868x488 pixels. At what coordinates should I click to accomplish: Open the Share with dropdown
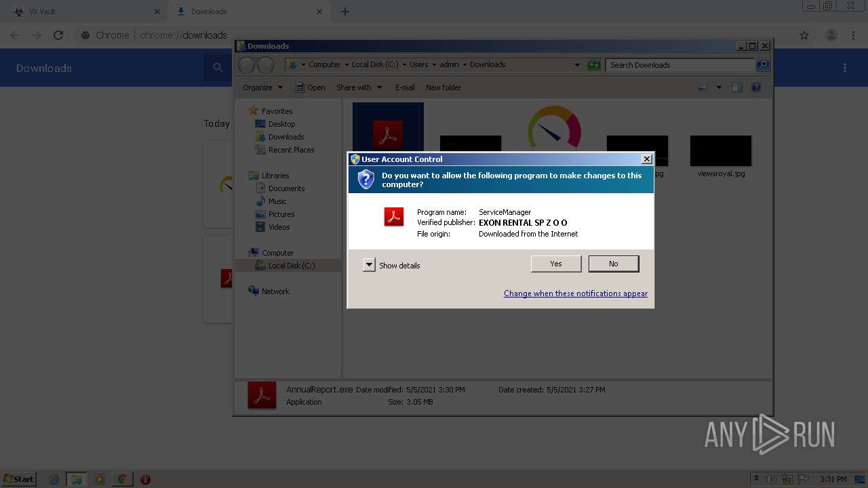pos(359,87)
